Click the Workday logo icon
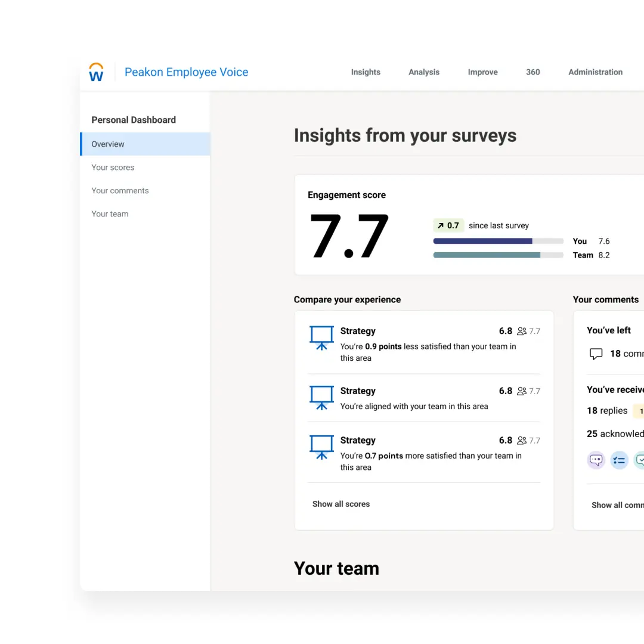Viewport: 644px width, 644px height. [96, 71]
